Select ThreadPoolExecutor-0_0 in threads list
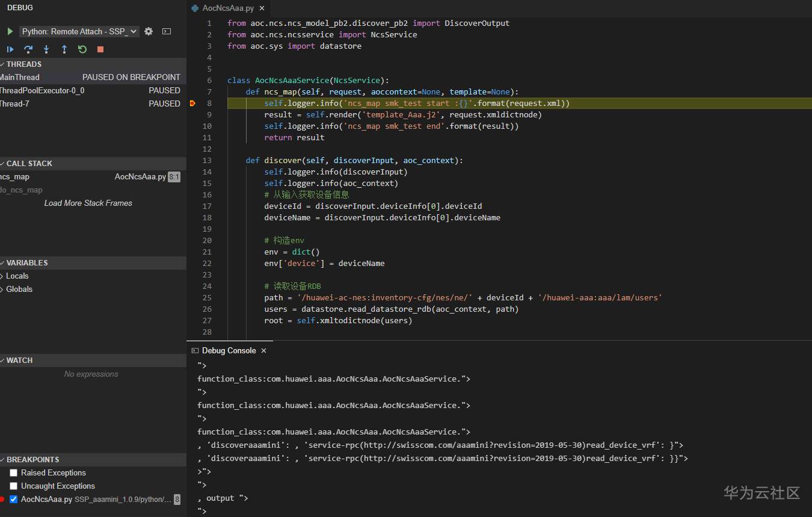This screenshot has height=517, width=812. pos(42,91)
